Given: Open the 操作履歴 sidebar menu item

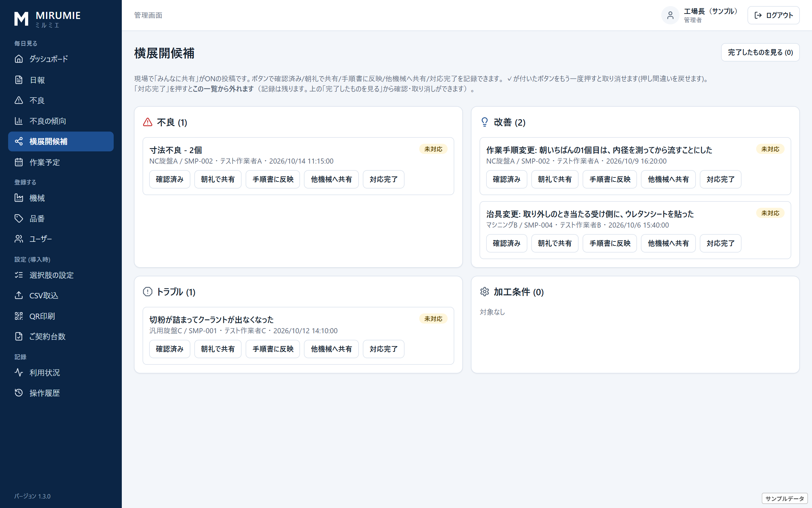Looking at the screenshot, I should coord(61,393).
